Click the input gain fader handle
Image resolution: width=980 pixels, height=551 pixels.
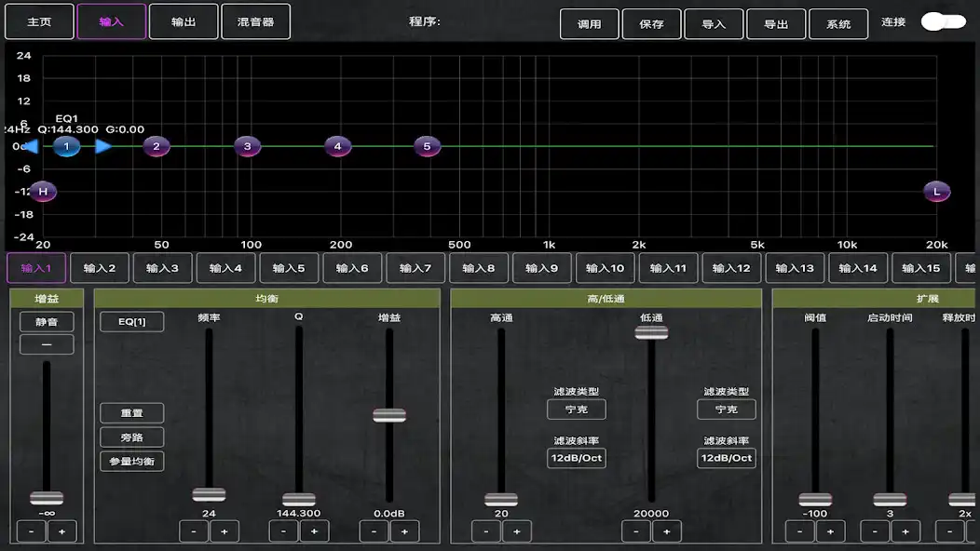tap(47, 498)
